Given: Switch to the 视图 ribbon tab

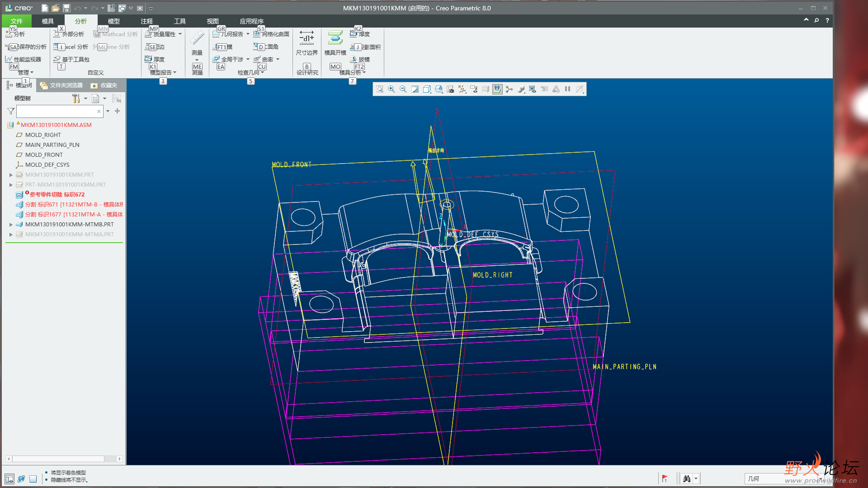Looking at the screenshot, I should coord(213,21).
